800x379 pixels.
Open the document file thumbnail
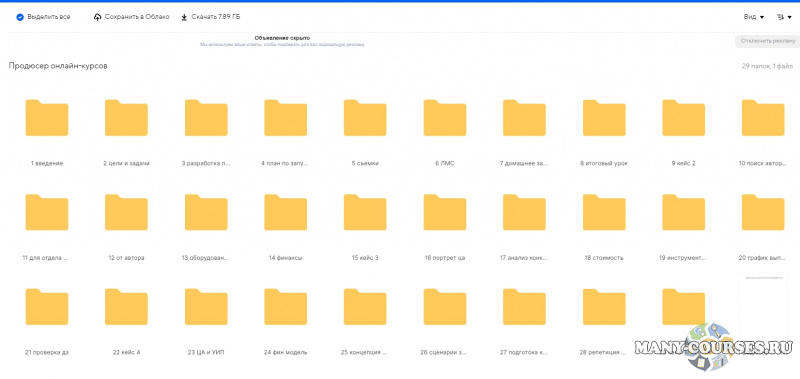tap(763, 301)
